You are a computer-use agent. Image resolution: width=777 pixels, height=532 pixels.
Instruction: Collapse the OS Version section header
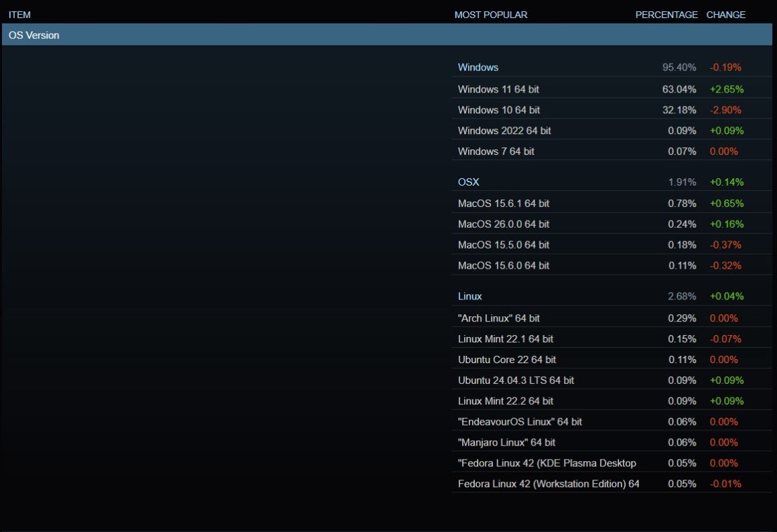pyautogui.click(x=33, y=35)
